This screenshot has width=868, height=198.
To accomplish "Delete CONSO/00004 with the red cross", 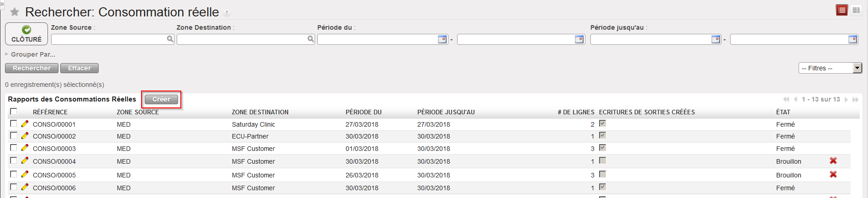I will tap(833, 161).
